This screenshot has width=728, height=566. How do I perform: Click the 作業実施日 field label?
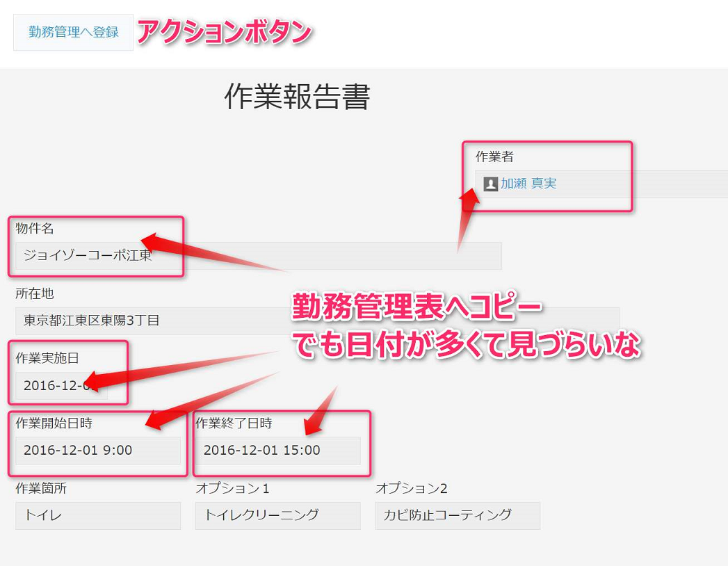47,358
